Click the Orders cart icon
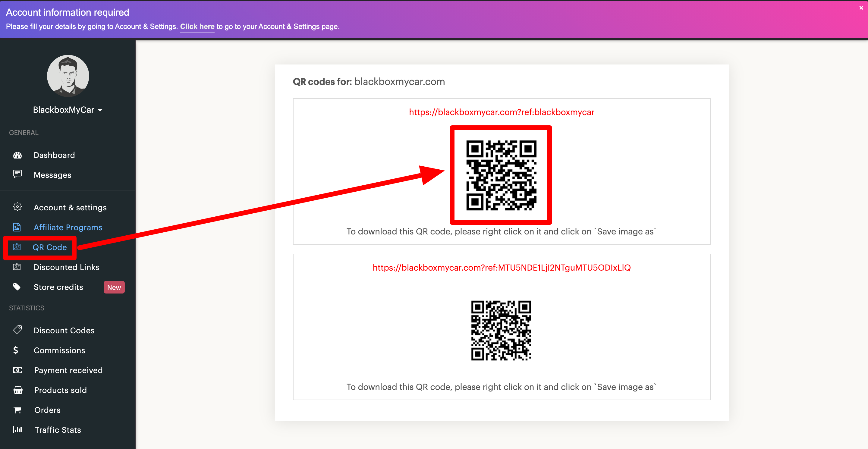Screen dimensions: 868x449 tap(17, 410)
